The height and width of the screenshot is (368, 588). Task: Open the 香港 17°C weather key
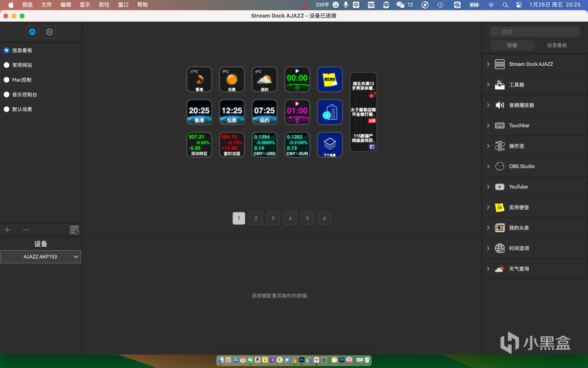(x=199, y=80)
